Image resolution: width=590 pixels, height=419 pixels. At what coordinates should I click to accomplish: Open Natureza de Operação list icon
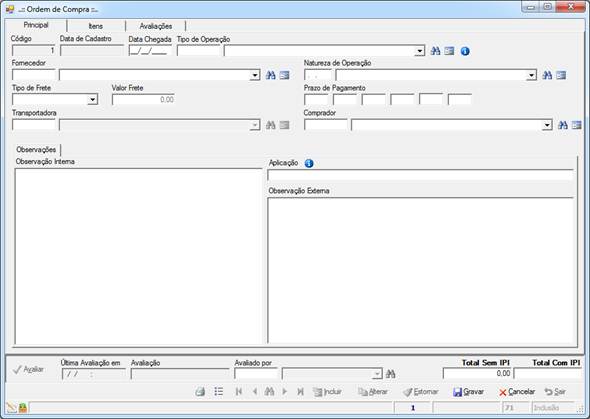(x=561, y=75)
